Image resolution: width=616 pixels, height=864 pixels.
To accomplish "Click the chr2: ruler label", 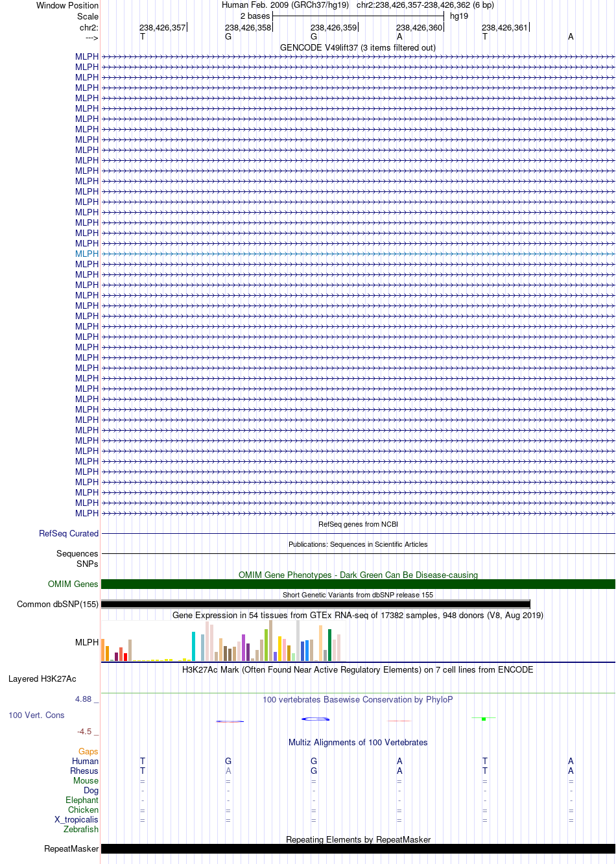I will pyautogui.click(x=89, y=27).
